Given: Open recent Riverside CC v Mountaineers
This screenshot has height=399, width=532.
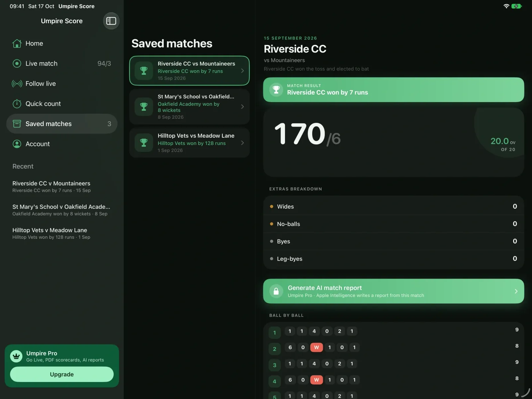Looking at the screenshot, I should (x=62, y=187).
